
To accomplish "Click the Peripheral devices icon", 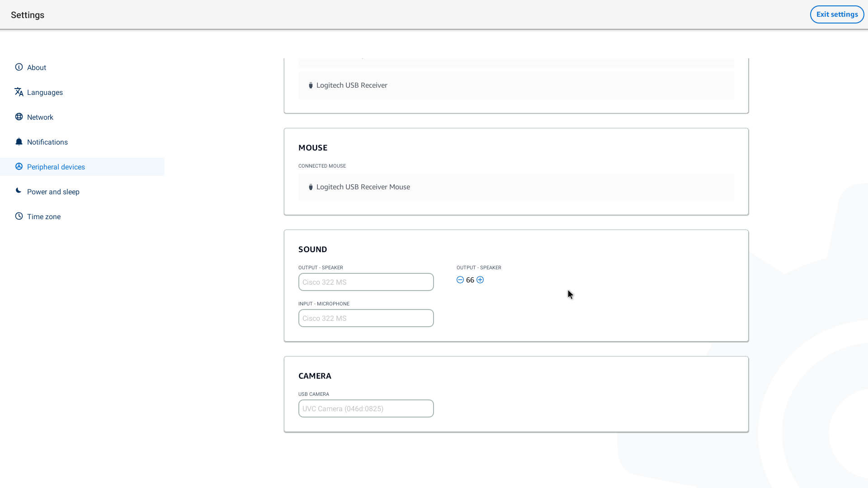I will click(x=19, y=167).
